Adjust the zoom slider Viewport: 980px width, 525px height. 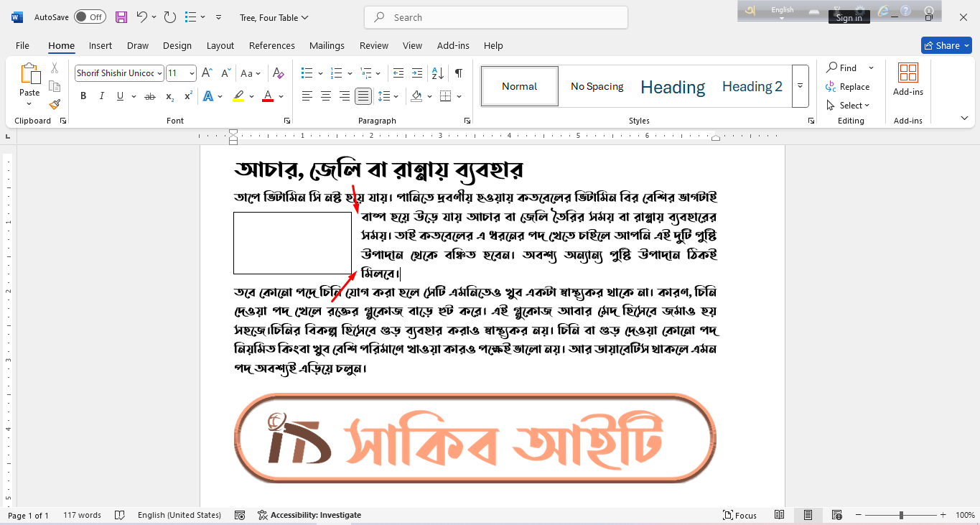click(900, 514)
